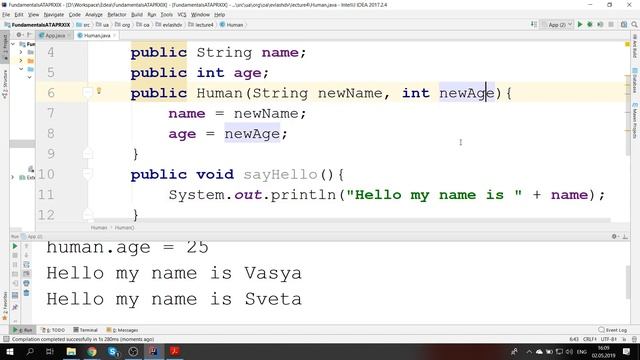Close the Human.java tab

click(115, 36)
